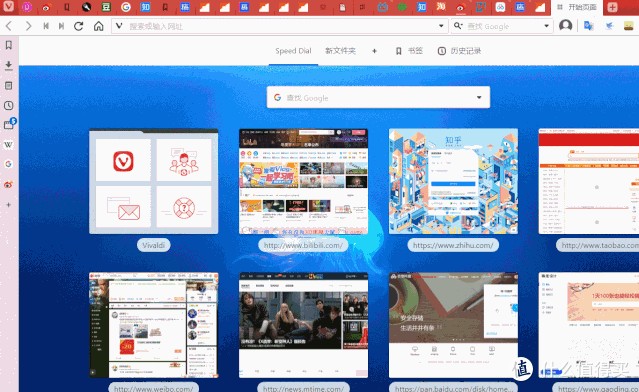Screen dimensions: 639x392
Task: Open a new tab with plus button
Action: pyautogui.click(x=612, y=7)
